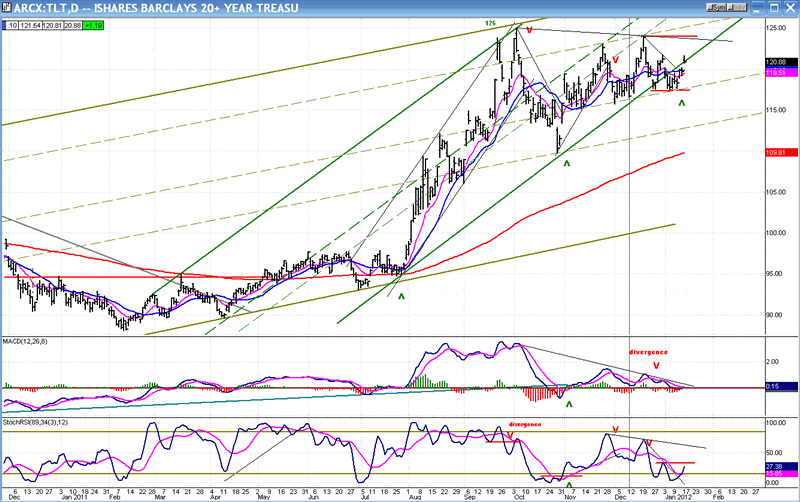This screenshot has width=800, height=502.
Task: Click the blue 119.51 moving average tag
Action: click(776, 72)
